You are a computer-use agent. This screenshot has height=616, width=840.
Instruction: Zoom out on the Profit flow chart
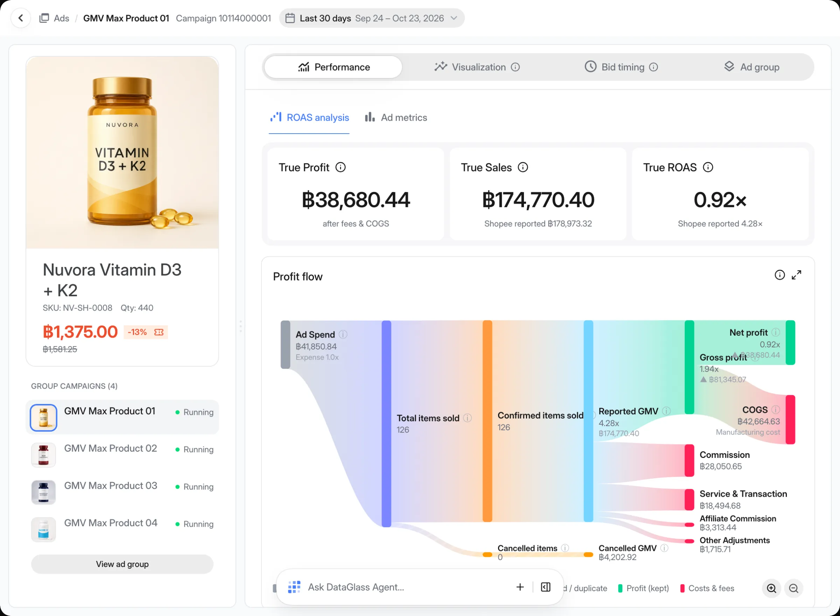click(793, 588)
